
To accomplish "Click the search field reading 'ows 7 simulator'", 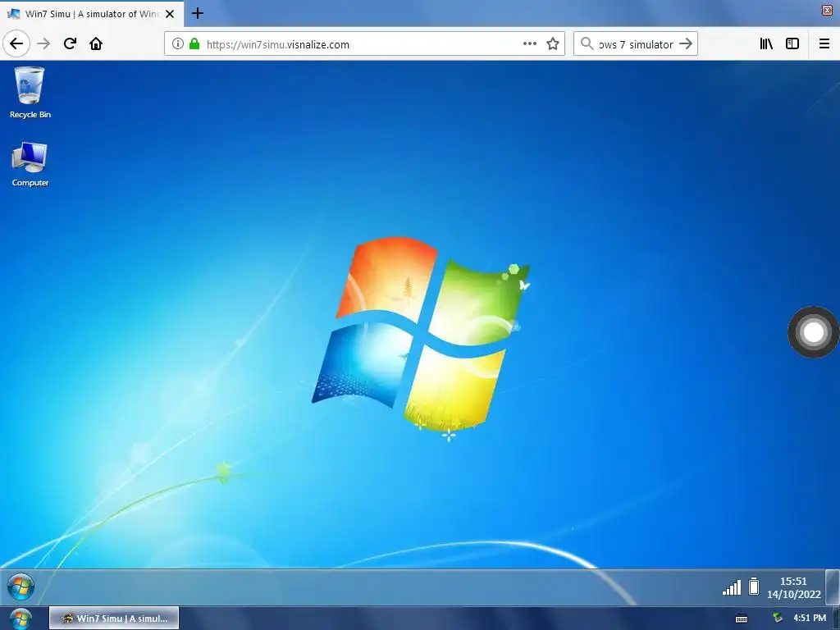I will pos(636,44).
